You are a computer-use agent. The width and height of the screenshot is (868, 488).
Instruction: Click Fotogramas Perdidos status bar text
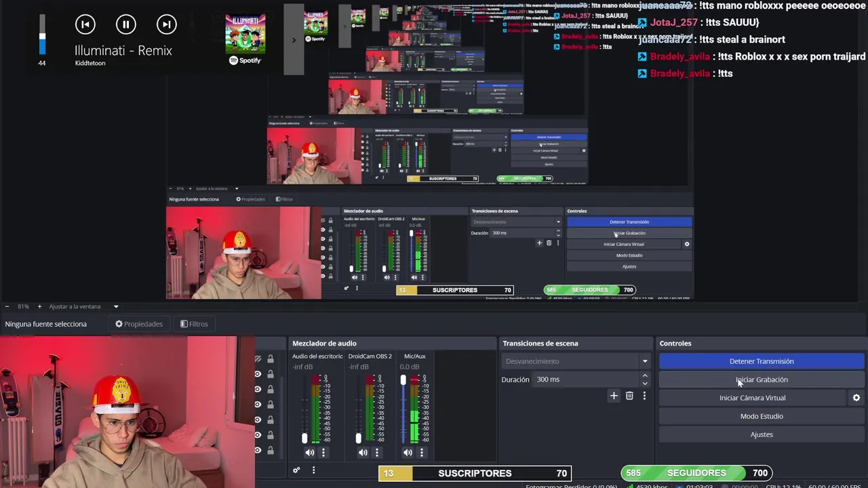tap(572, 485)
